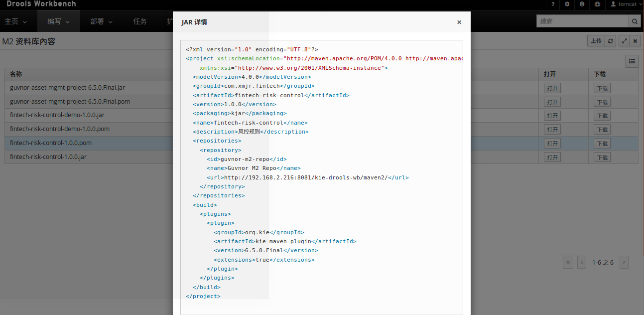Toggle the column list picker icon
This screenshot has height=315, width=644.
tap(632, 61)
